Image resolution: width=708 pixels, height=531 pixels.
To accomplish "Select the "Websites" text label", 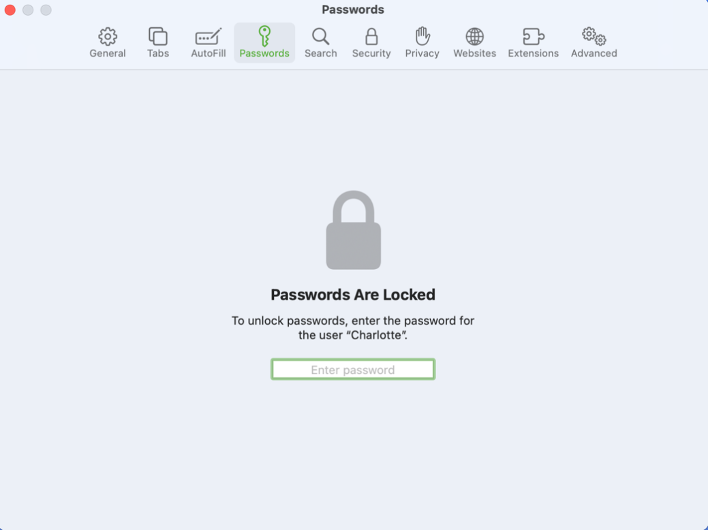I will tap(474, 54).
